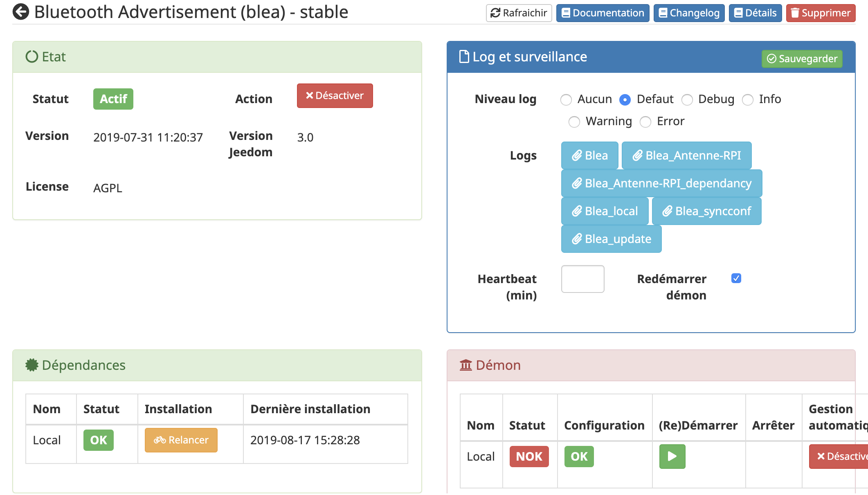Click the file icon beside Log et surveillance
868x495 pixels.
(464, 56)
